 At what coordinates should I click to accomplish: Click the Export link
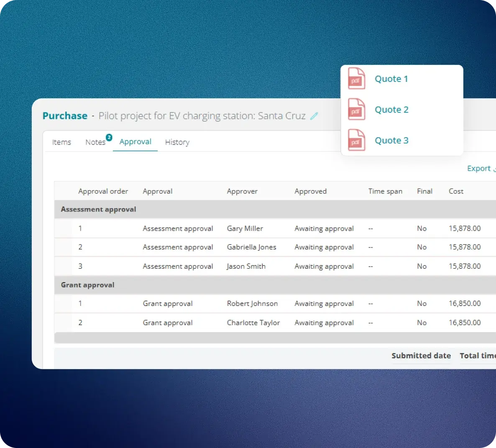479,168
